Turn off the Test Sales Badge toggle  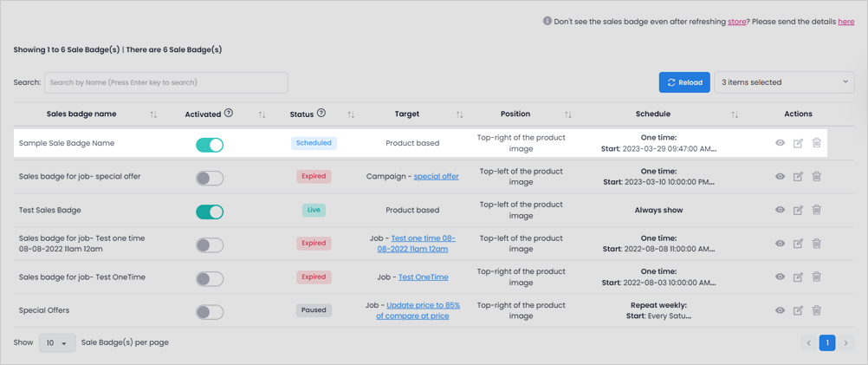point(210,212)
